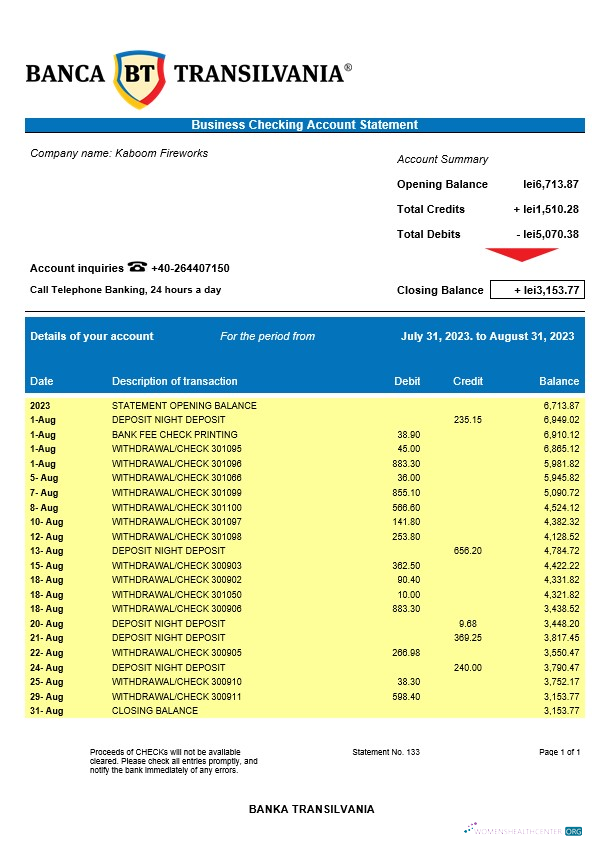Click the telephone icon near Account inquiries
The height and width of the screenshot is (846, 592).
[137, 267]
